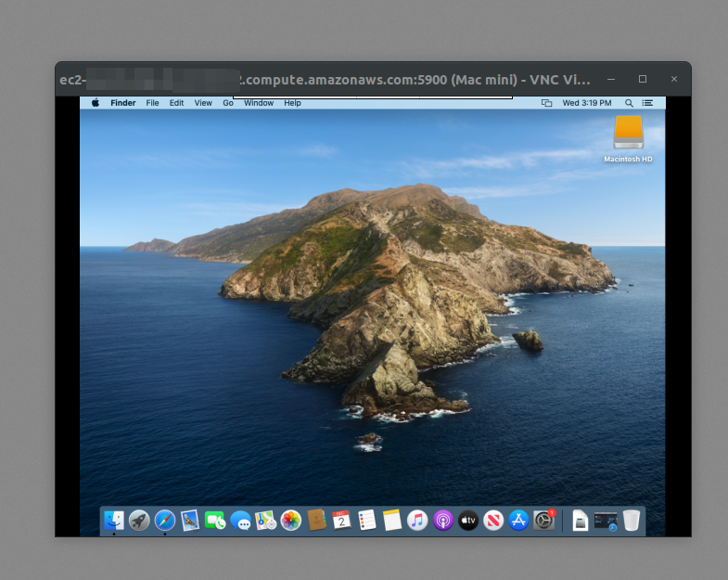Open the File menu

pyautogui.click(x=152, y=103)
